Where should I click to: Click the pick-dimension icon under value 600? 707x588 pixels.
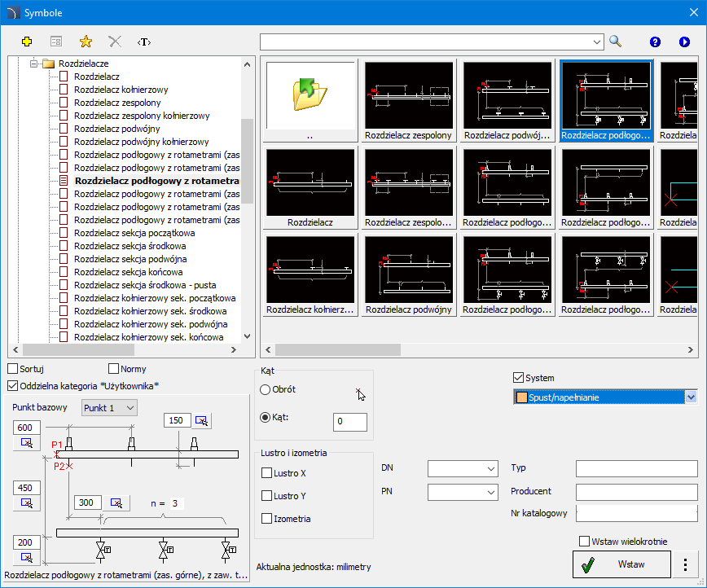point(28,442)
